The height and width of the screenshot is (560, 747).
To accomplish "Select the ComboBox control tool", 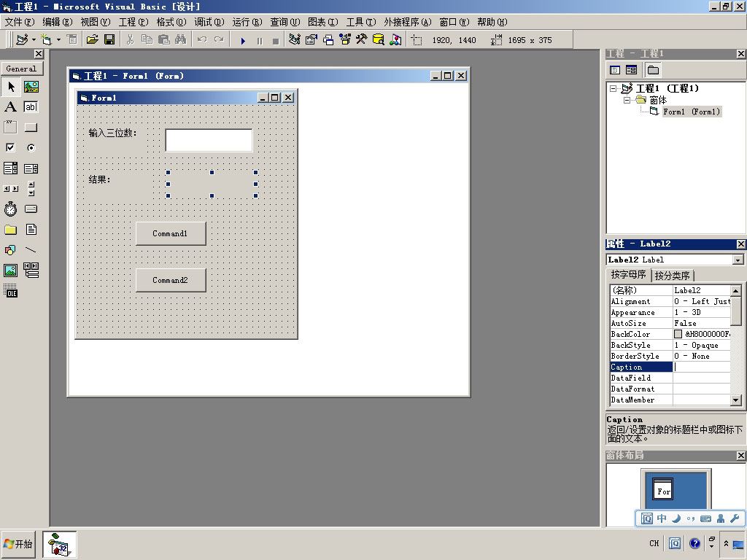I will point(11,168).
